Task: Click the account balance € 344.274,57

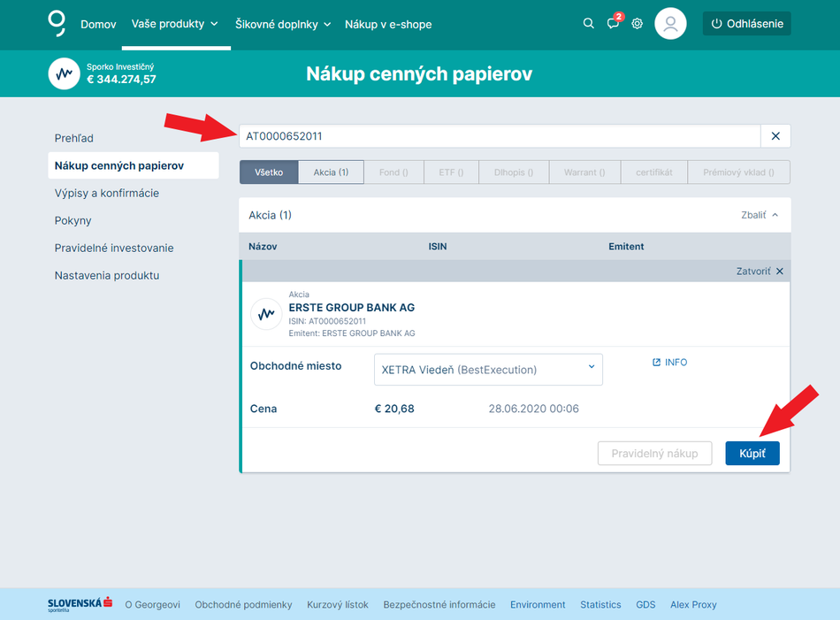Action: pos(122,80)
